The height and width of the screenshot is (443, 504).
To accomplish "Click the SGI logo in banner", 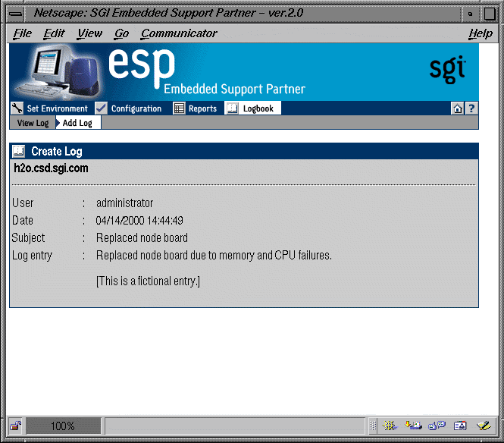I will [x=447, y=69].
